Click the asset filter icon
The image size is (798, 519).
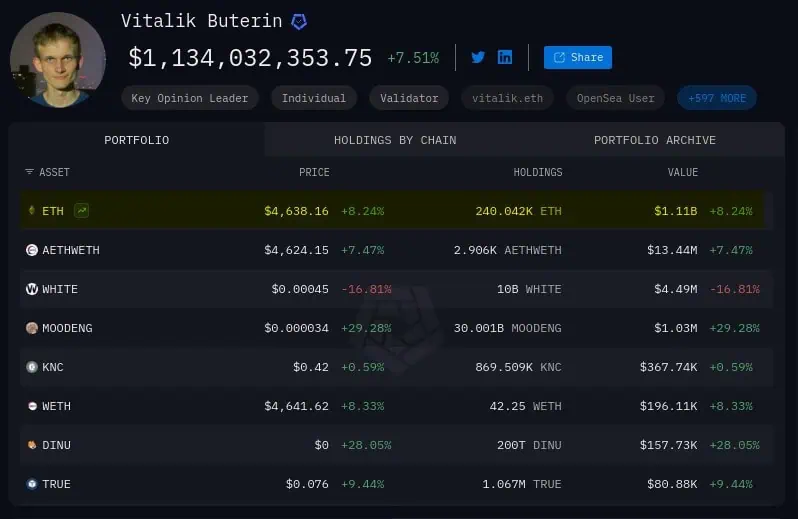(x=30, y=172)
